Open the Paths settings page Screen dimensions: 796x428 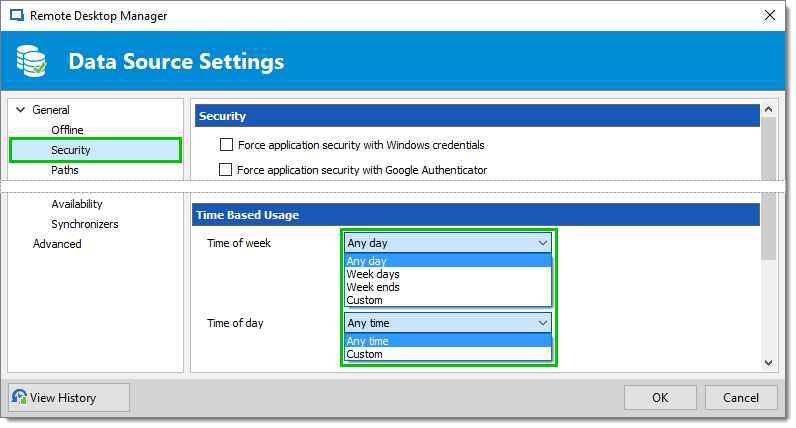click(65, 170)
